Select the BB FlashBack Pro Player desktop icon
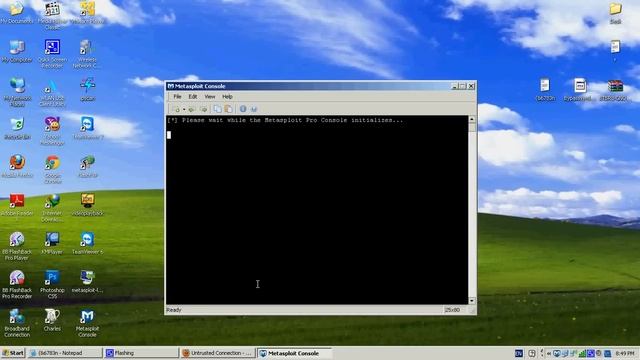640x360 pixels. [x=17, y=246]
